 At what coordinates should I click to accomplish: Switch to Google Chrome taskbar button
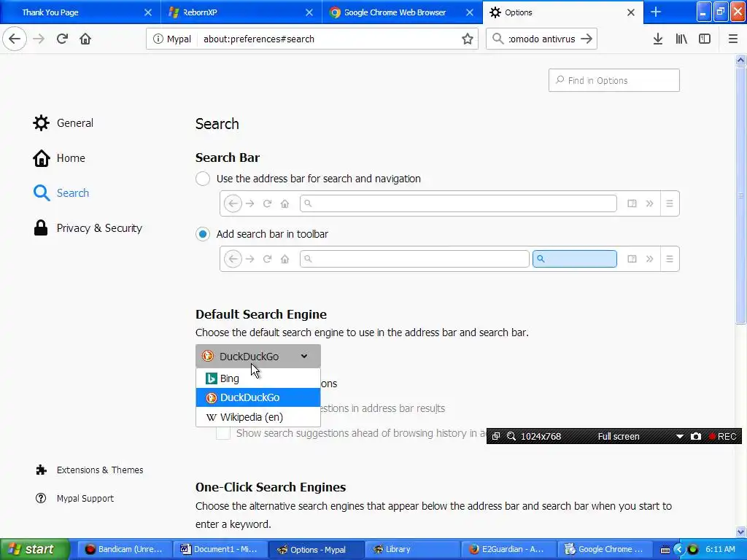point(604,549)
